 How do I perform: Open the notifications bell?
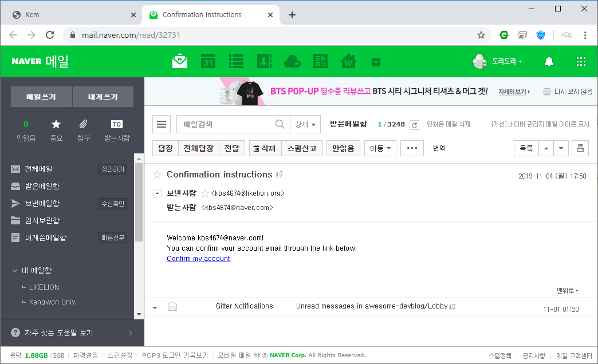tap(549, 61)
